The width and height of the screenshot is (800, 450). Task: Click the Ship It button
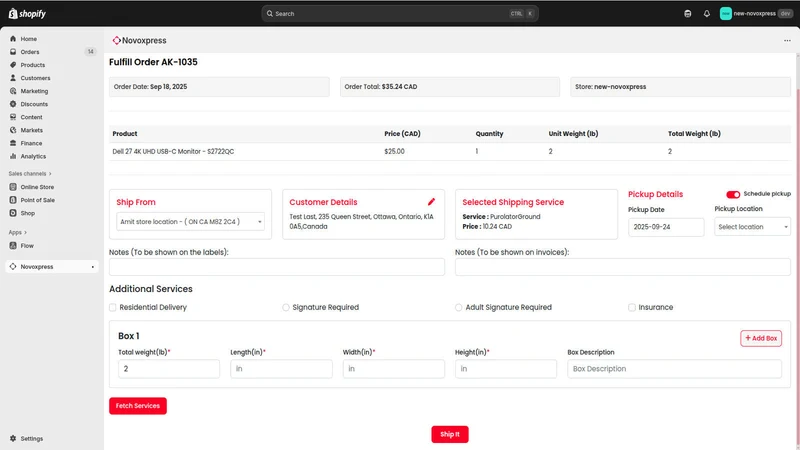(450, 434)
